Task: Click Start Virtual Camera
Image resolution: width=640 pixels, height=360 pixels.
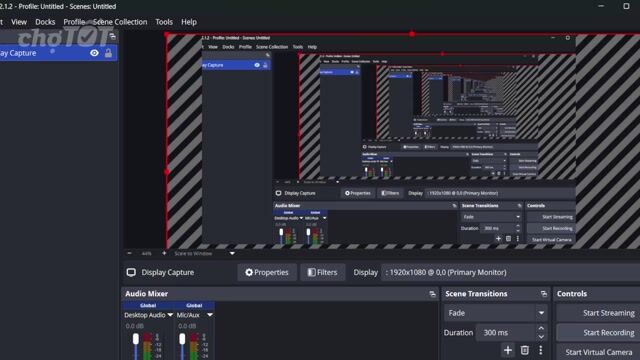Action: (598, 352)
